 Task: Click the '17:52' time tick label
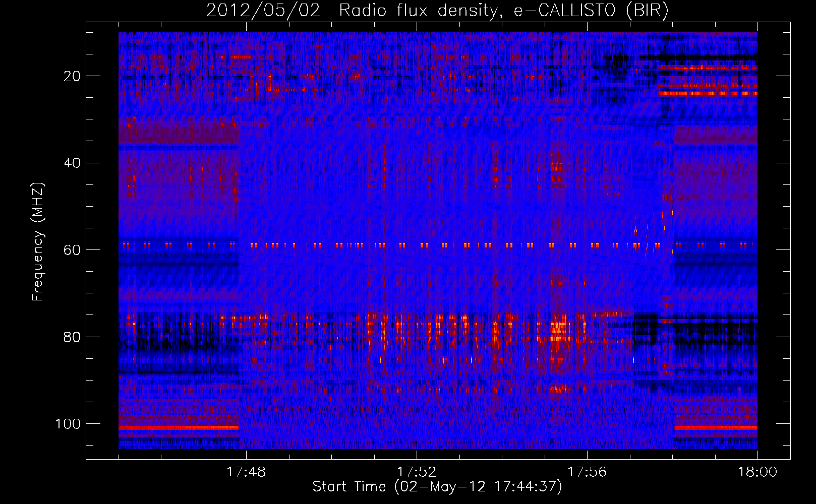click(x=417, y=472)
